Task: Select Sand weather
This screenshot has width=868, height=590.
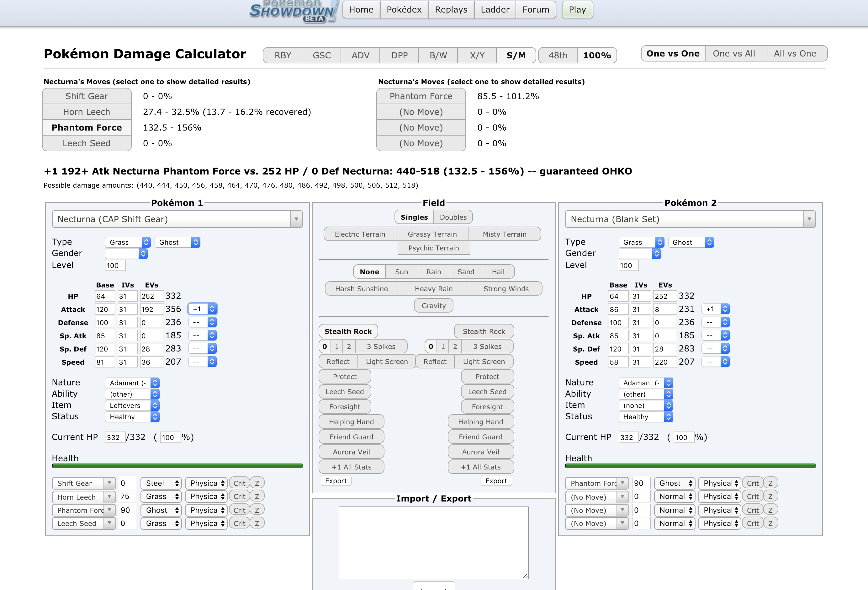Action: pos(466,272)
